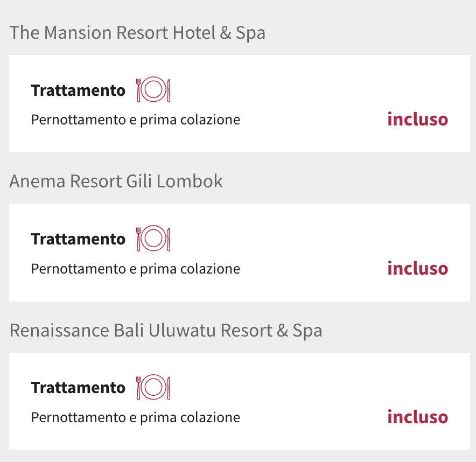Screen dimensions: 476x462
Task: Click the word 'Renaissance' in the third hotel heading
Action: (x=59, y=331)
